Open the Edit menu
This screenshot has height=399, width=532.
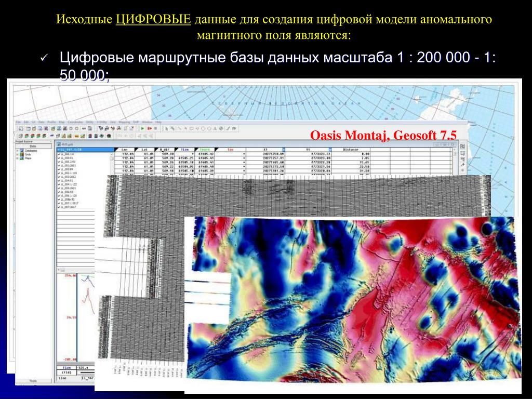click(x=26, y=122)
